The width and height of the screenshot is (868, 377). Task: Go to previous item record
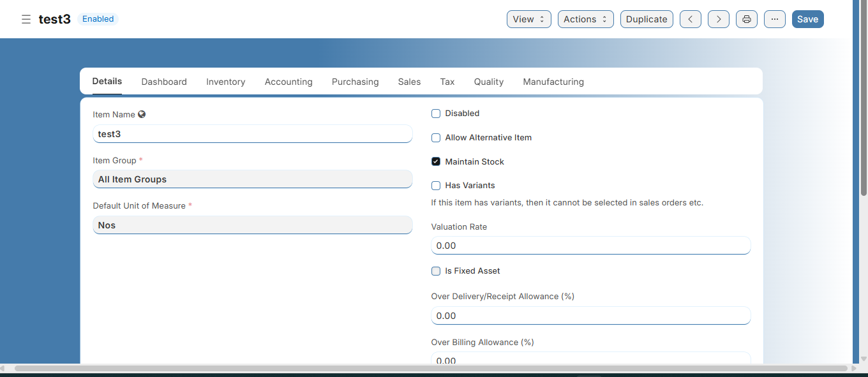click(x=690, y=19)
